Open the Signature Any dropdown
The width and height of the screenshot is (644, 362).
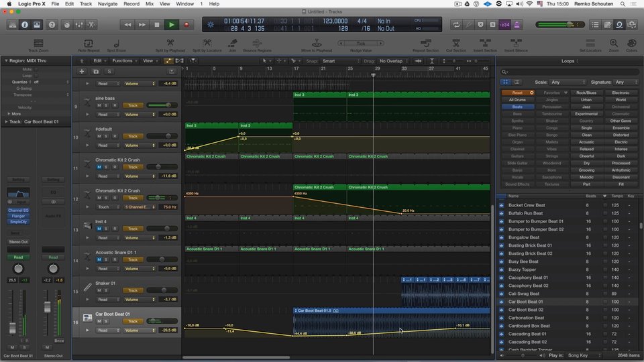625,82
